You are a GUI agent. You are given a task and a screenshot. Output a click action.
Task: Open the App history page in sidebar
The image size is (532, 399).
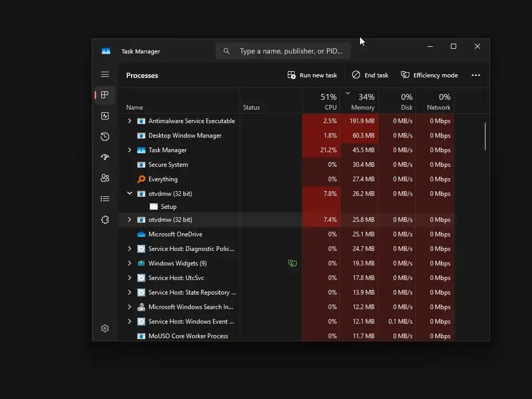coord(105,137)
